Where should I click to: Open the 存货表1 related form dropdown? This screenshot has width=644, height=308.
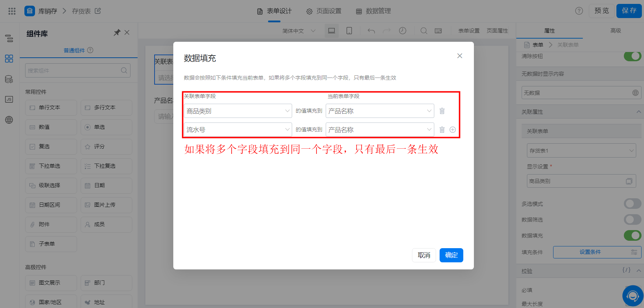(x=581, y=150)
